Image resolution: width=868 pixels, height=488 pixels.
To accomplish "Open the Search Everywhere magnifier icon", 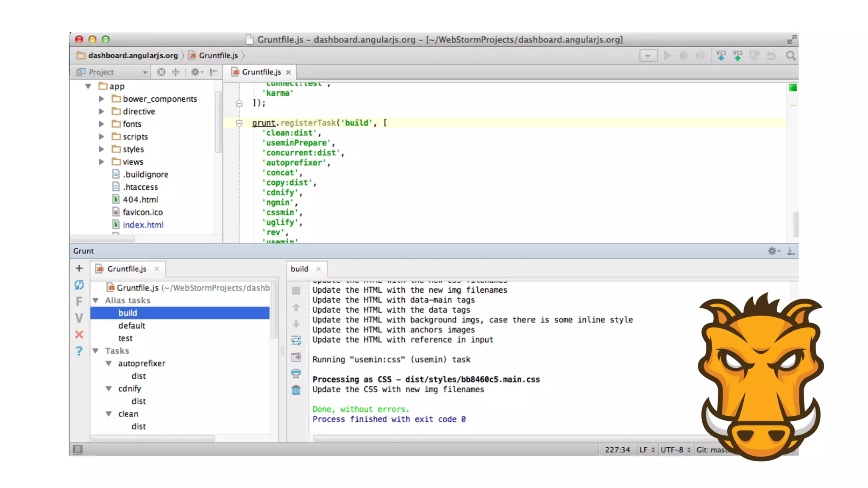I will click(x=790, y=55).
